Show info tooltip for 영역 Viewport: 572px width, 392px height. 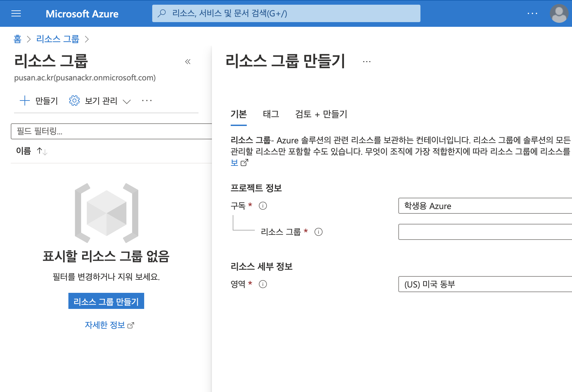(x=263, y=284)
